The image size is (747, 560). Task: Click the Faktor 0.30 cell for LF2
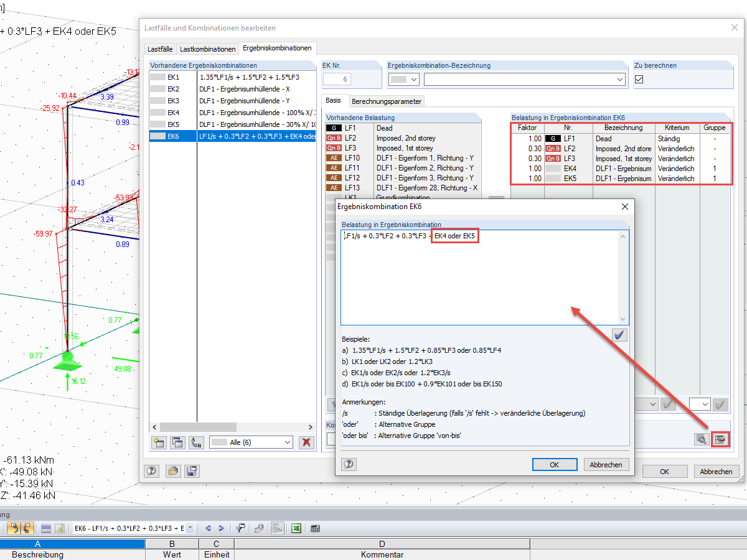click(527, 149)
